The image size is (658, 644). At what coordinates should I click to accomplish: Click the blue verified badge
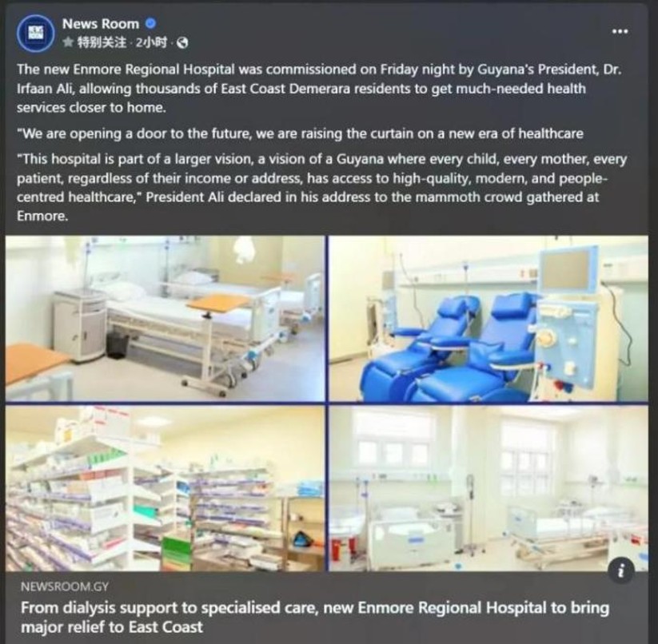150,23
